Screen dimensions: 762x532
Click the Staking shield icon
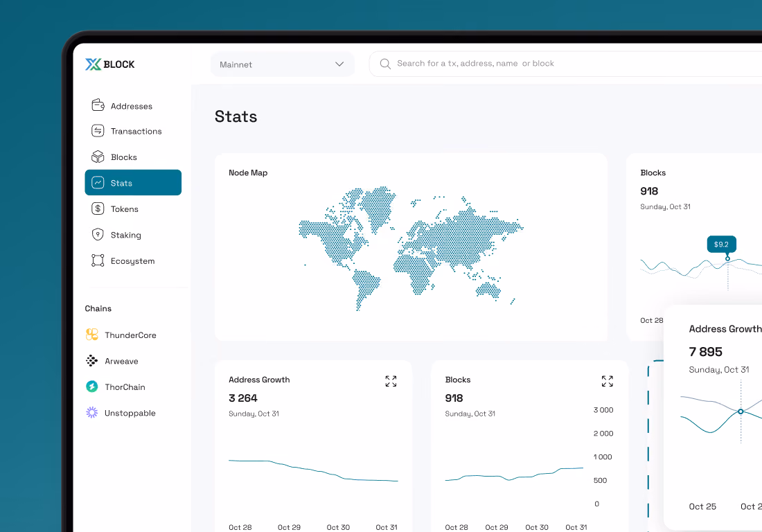point(98,235)
